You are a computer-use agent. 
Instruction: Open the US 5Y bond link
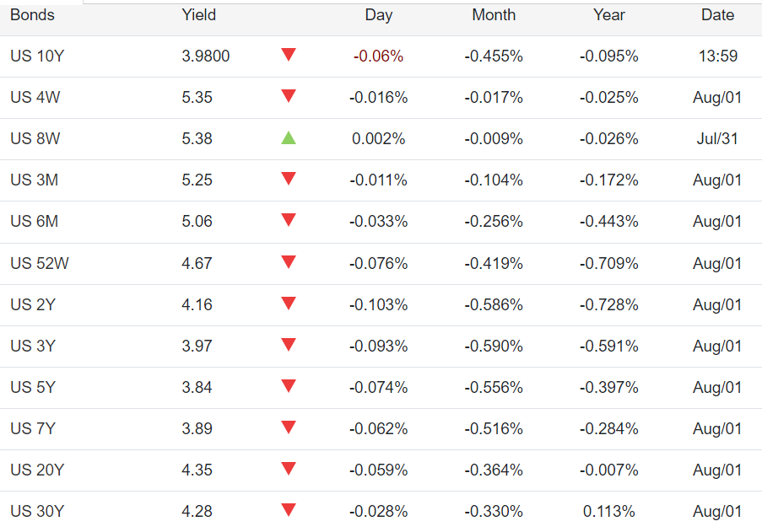click(33, 387)
